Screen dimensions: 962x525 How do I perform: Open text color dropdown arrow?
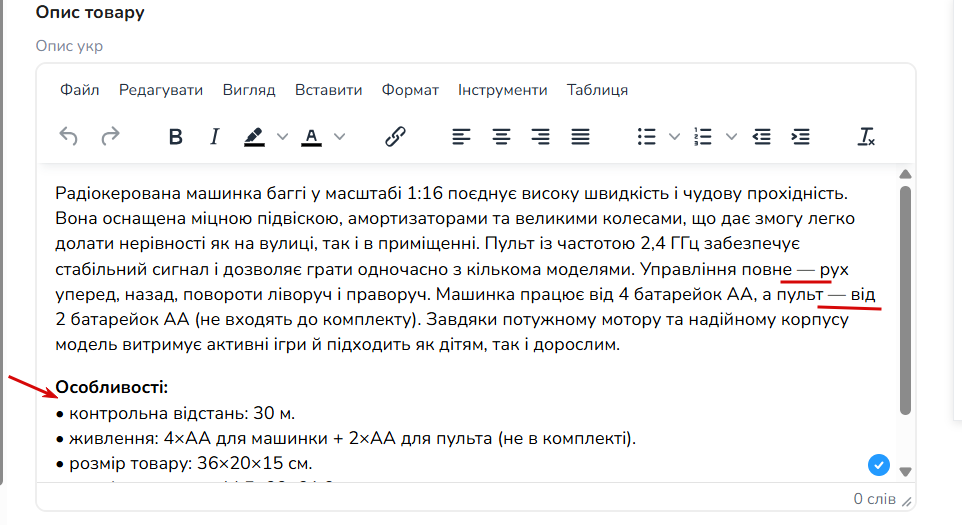[339, 136]
